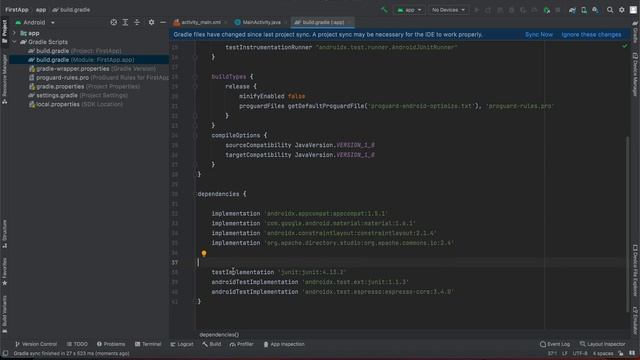Expand the app module tree node

(x=14, y=33)
